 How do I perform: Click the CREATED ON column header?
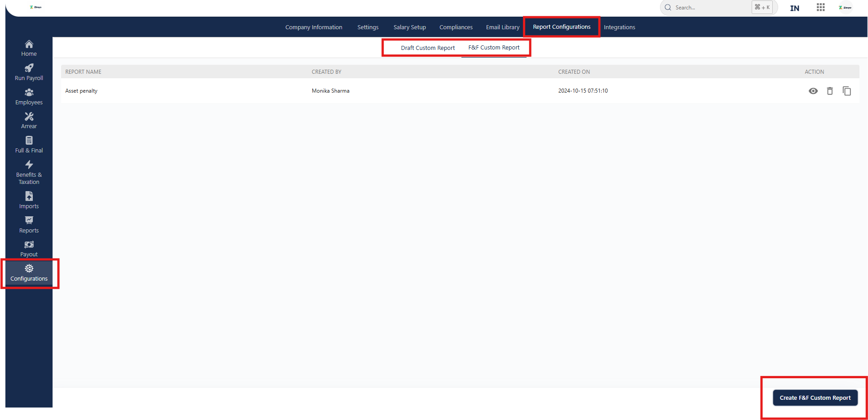[x=574, y=72]
